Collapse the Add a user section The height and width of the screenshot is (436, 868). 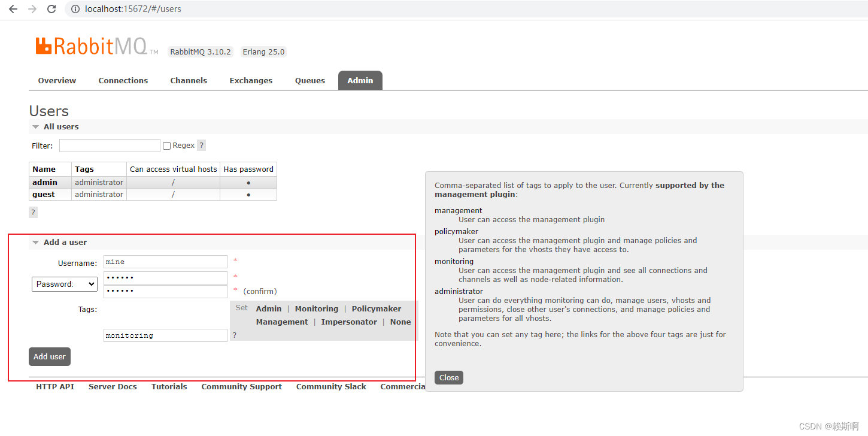[x=59, y=243]
